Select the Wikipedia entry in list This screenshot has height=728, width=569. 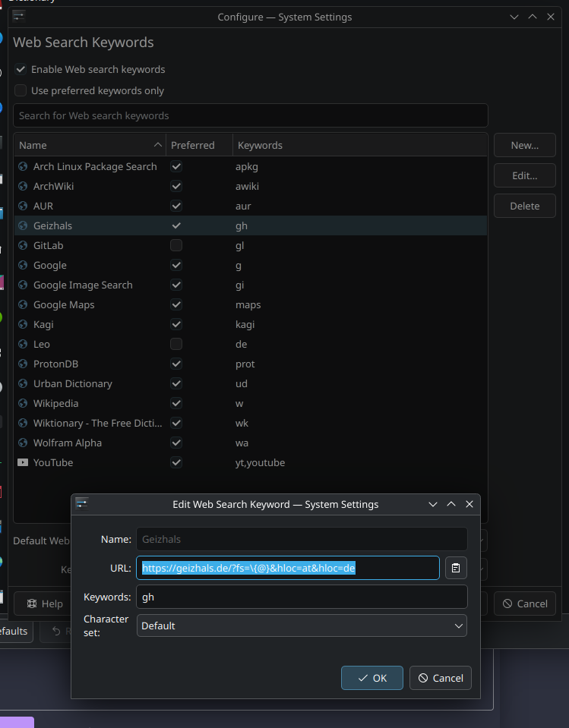tap(56, 403)
